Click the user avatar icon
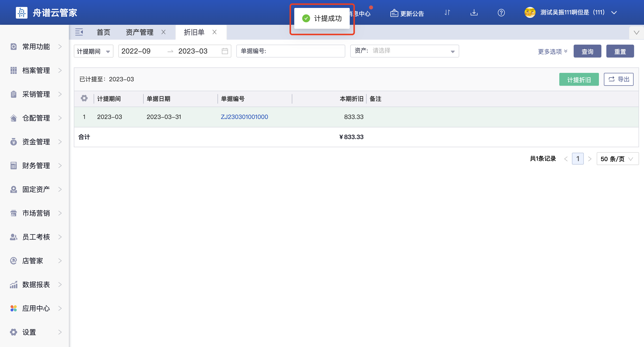This screenshot has width=644, height=347. [530, 12]
